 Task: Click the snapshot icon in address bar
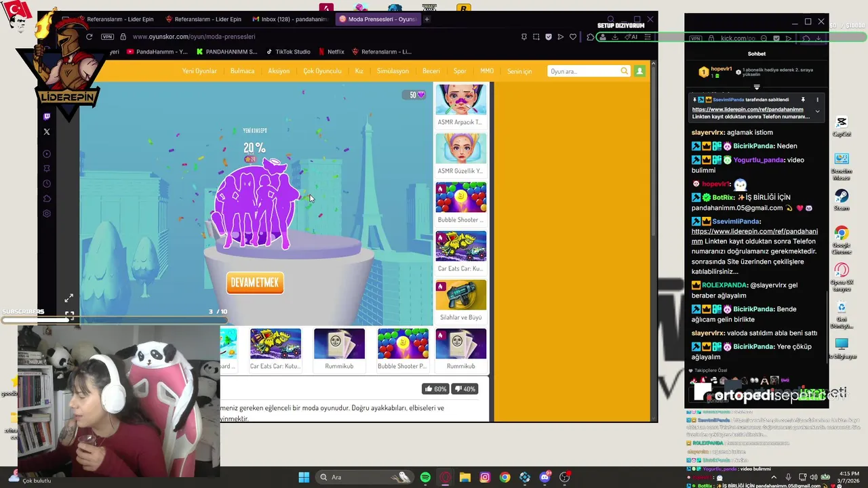536,37
